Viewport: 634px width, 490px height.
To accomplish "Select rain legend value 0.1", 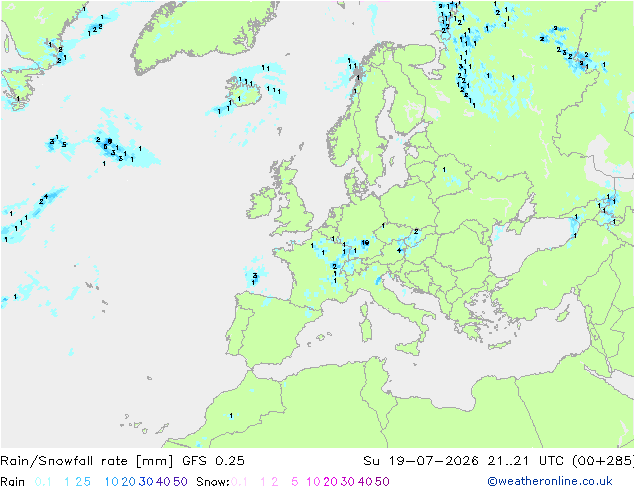I will pos(43,482).
